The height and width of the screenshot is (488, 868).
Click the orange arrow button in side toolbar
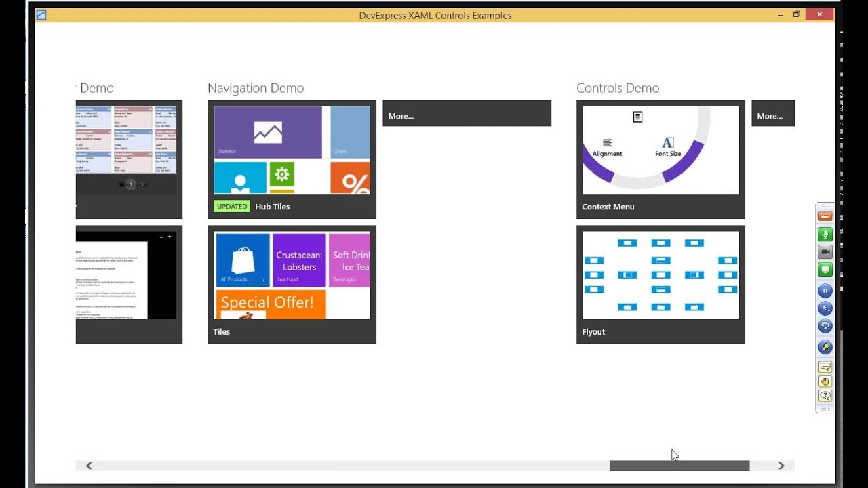(825, 217)
